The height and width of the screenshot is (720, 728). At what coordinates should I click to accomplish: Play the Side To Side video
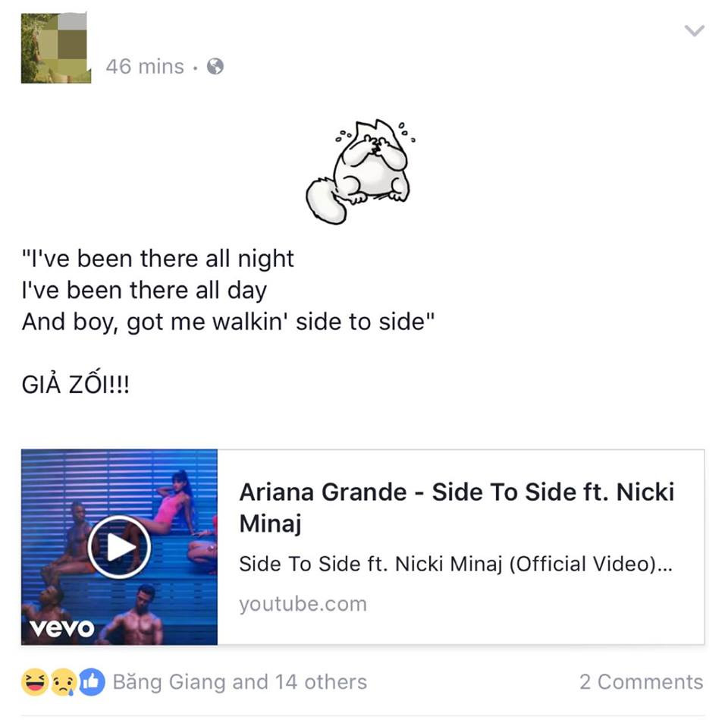coord(119,547)
